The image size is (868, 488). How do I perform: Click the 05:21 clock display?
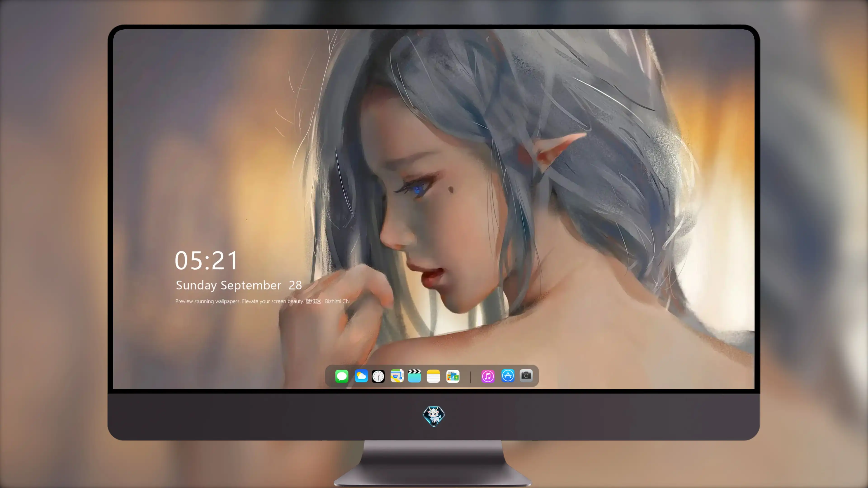tap(206, 260)
